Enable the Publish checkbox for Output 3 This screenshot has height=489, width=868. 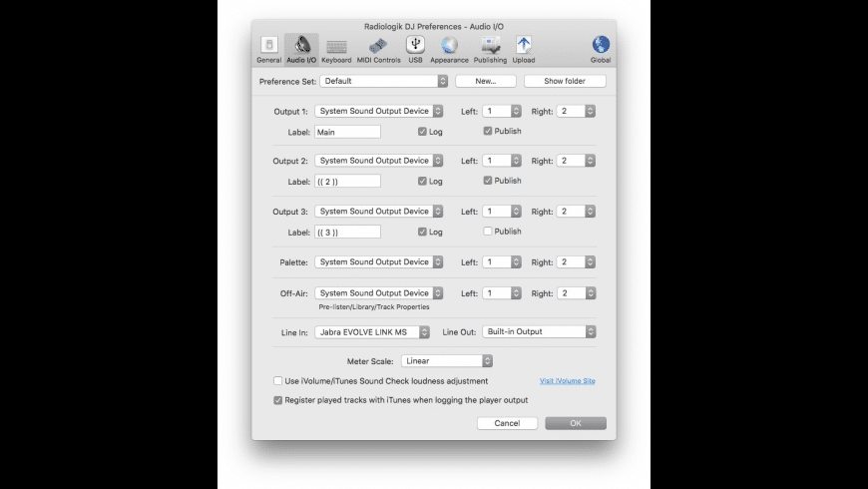click(488, 231)
